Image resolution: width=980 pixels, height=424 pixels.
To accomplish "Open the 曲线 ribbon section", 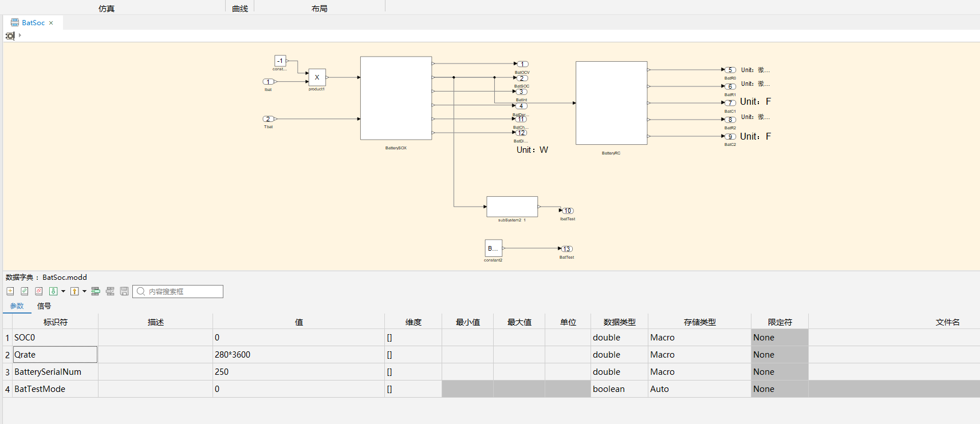I will [240, 9].
